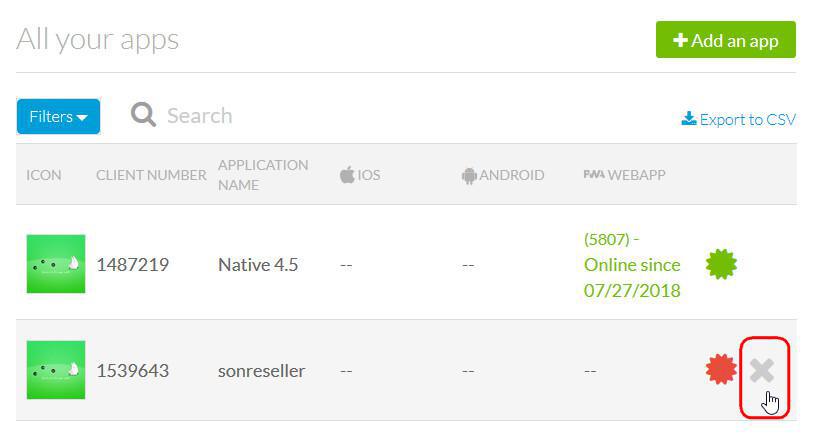Click client number 1539643
The image size is (814, 440).
132,371
